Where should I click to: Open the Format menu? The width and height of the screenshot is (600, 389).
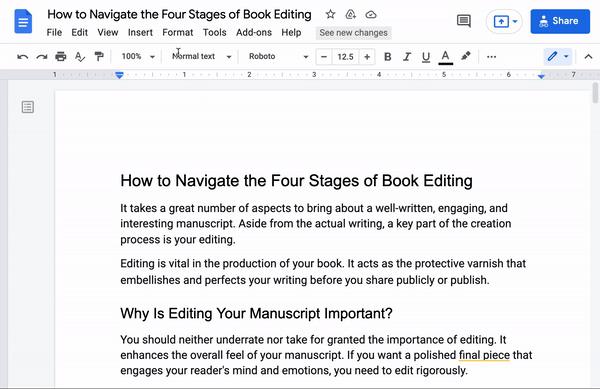pos(178,33)
